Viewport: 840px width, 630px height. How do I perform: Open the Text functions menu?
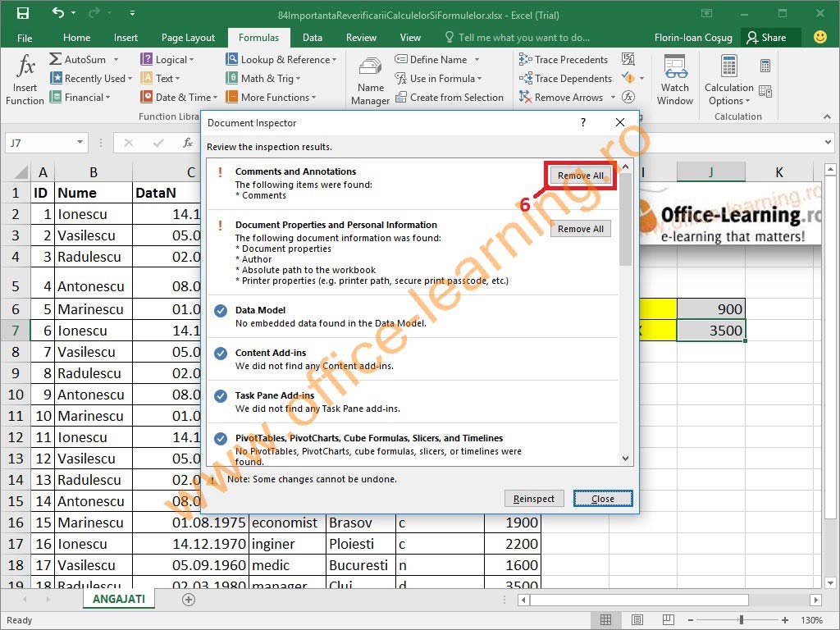[160, 78]
